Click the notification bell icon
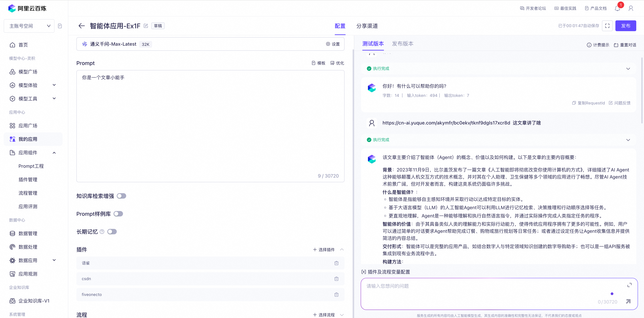The height and width of the screenshot is (318, 644). pos(617,9)
